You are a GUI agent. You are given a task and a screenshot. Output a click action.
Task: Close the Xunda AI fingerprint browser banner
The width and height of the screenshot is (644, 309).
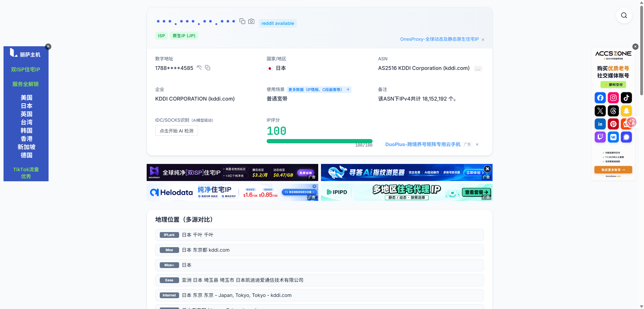click(x=487, y=169)
